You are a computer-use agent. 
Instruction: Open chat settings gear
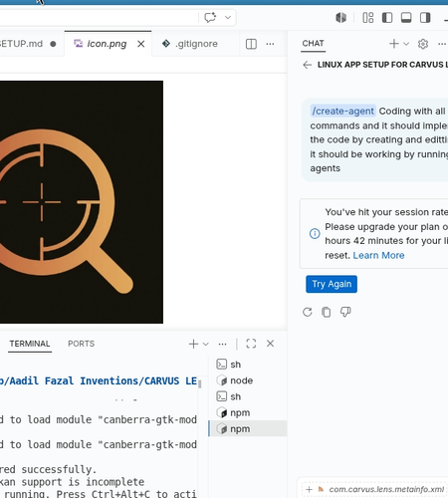[x=423, y=44]
